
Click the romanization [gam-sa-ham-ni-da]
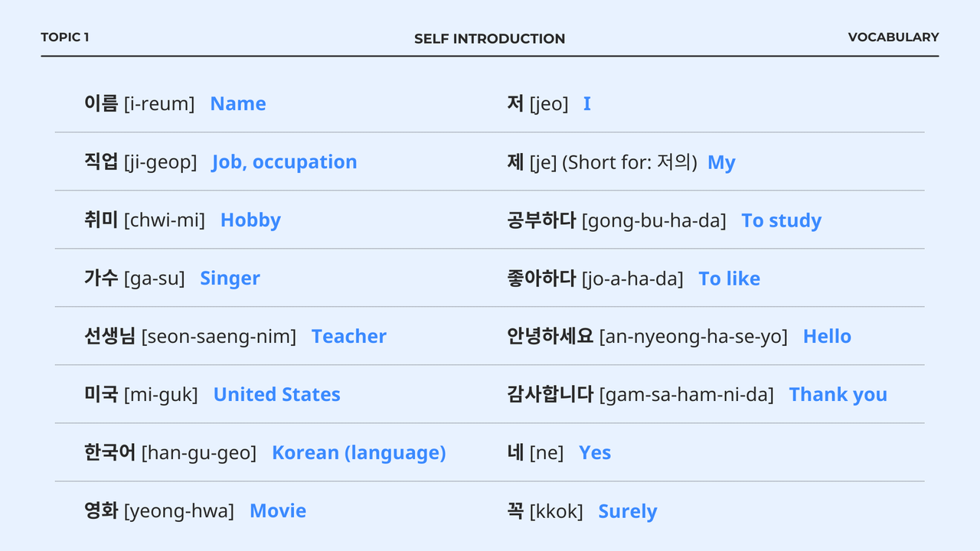[x=687, y=395]
